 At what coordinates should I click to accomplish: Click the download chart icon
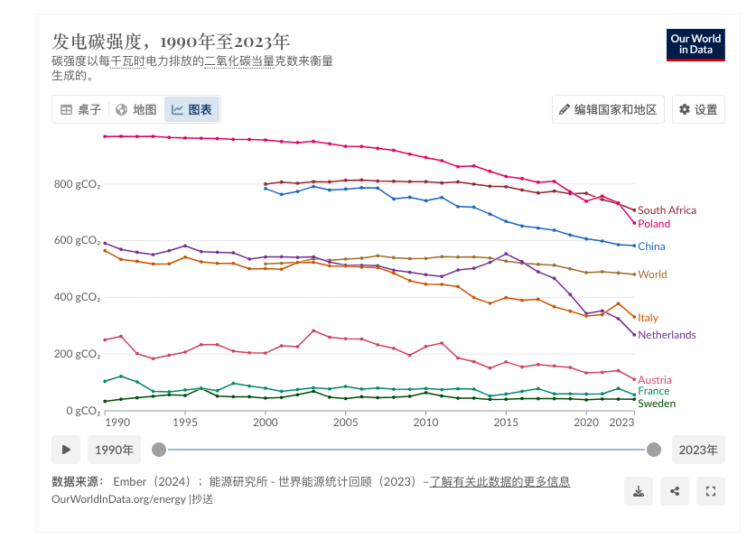tap(639, 491)
